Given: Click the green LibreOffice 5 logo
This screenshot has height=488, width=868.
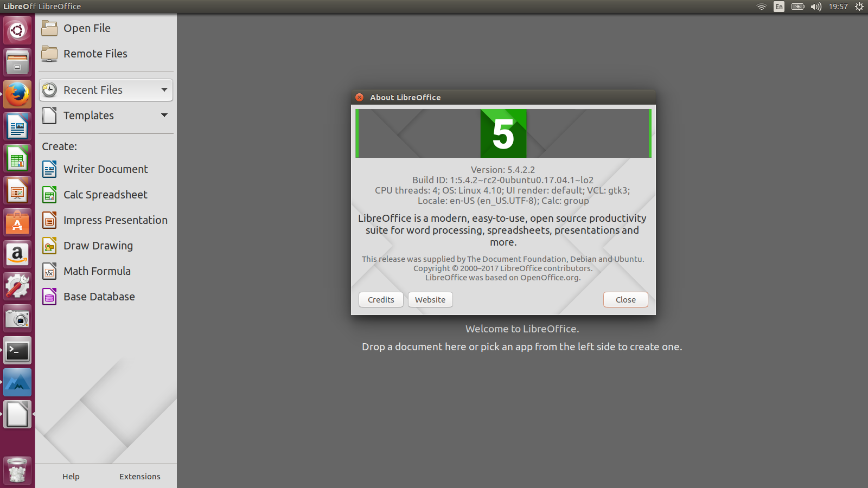Looking at the screenshot, I should (x=503, y=133).
